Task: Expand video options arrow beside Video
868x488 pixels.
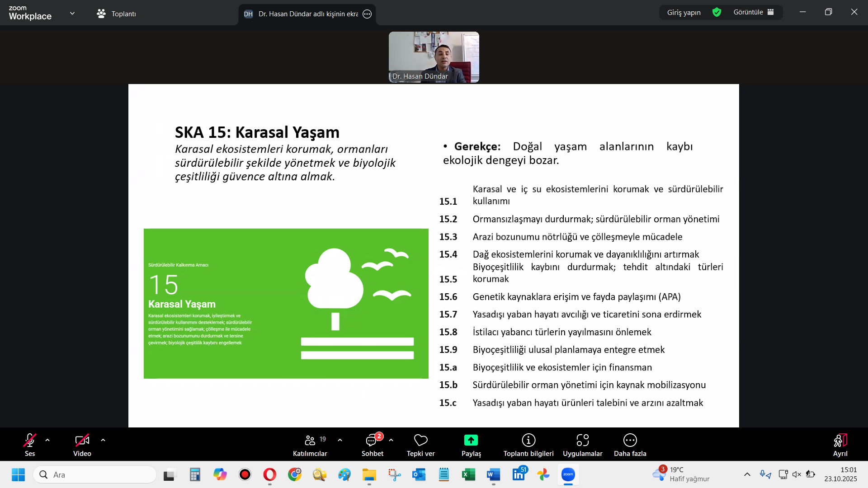Action: click(103, 440)
